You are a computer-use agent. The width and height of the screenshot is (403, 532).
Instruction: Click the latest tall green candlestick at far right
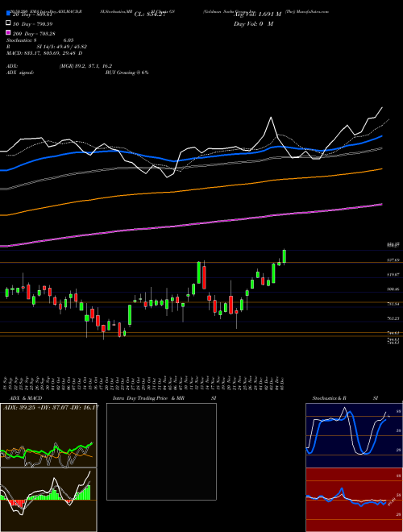(x=285, y=256)
